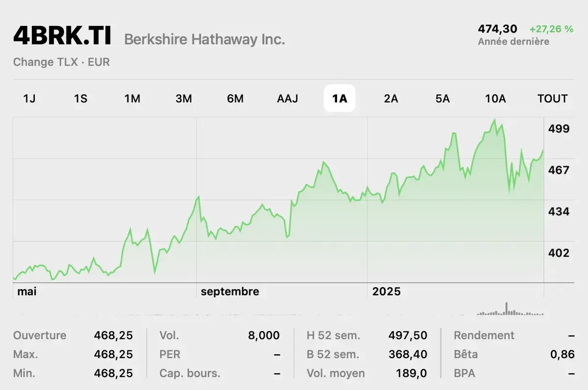Image resolution: width=588 pixels, height=390 pixels.
Task: Click the selected 1A range tab
Action: click(339, 98)
